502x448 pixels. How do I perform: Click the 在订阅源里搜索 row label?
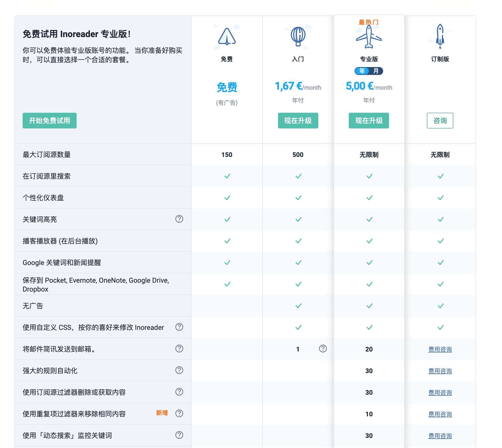pos(46,176)
